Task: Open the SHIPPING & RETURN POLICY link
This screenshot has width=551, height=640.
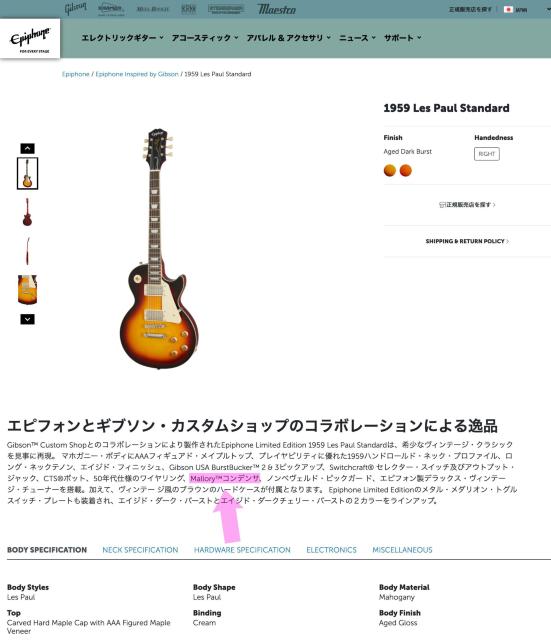Action: (x=467, y=241)
